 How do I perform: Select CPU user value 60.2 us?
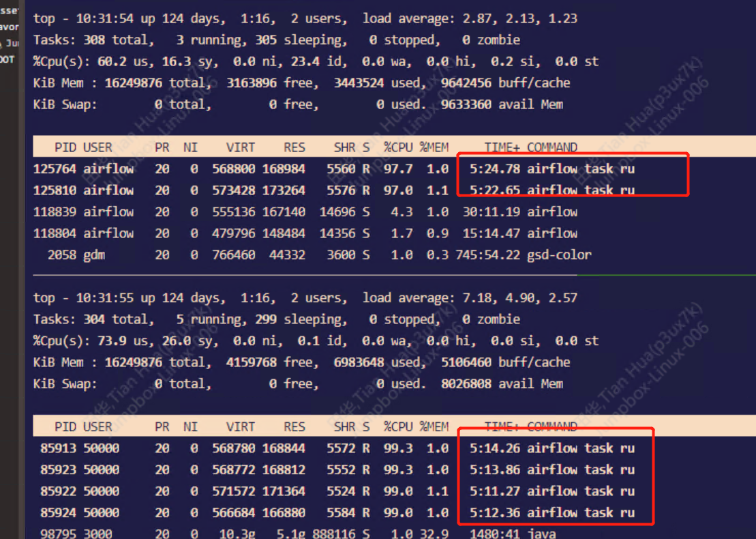[123, 61]
